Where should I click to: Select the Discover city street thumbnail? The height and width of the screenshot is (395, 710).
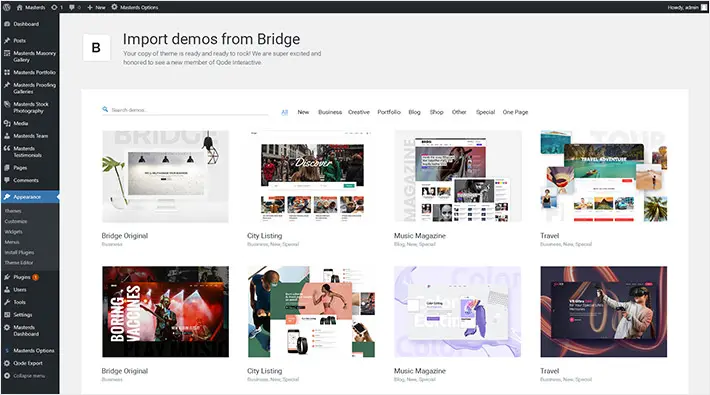(311, 176)
